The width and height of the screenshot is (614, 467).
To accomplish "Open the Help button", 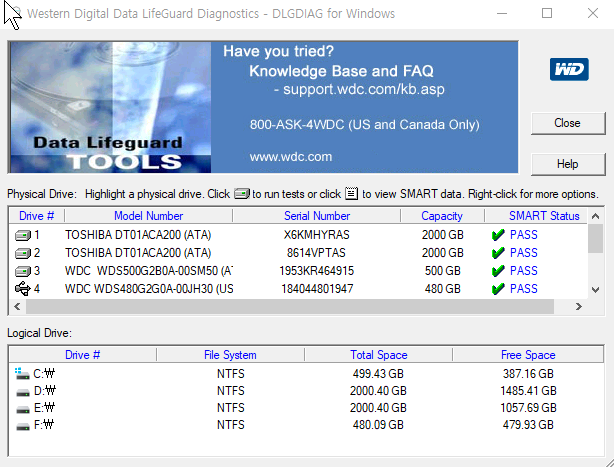I will pyautogui.click(x=568, y=164).
